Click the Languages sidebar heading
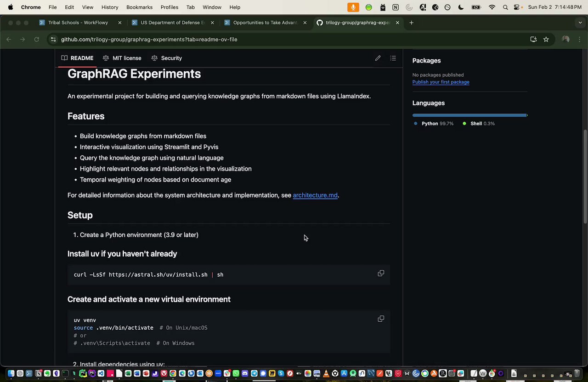This screenshot has width=588, height=382. (428, 103)
